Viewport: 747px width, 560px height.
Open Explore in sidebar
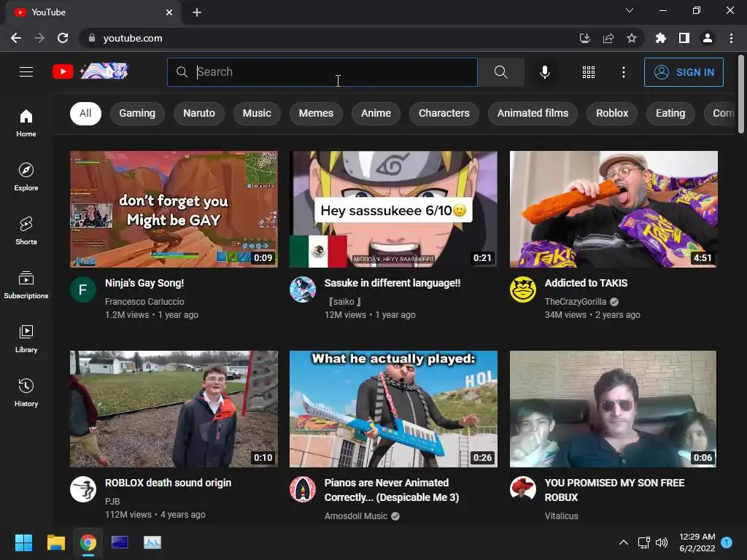pyautogui.click(x=26, y=176)
